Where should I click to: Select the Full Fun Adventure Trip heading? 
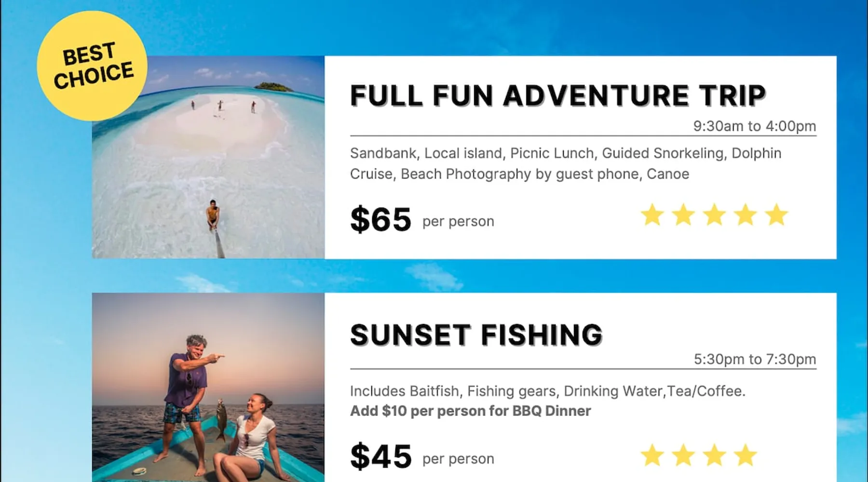[557, 95]
